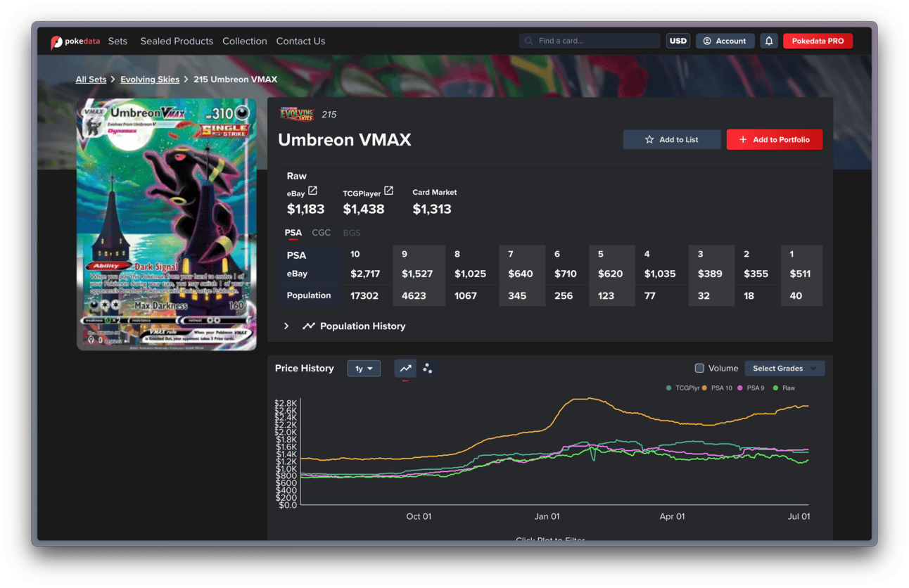Open the Select Grades dropdown
Image resolution: width=909 pixels, height=588 pixels.
[x=784, y=369]
